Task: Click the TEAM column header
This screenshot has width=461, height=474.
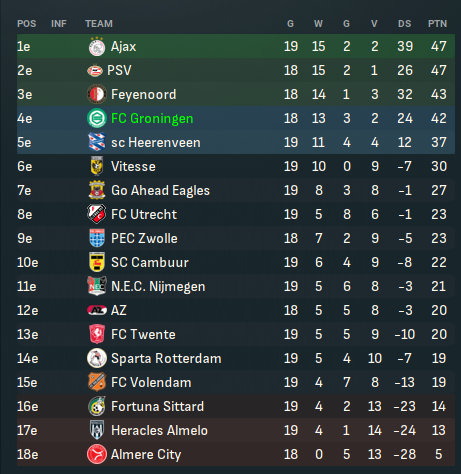Action: 99,24
